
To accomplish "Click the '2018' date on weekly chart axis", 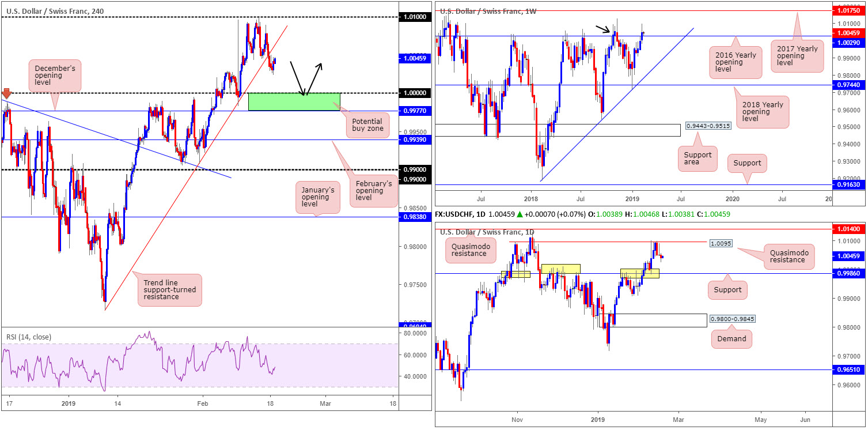I will tap(530, 199).
